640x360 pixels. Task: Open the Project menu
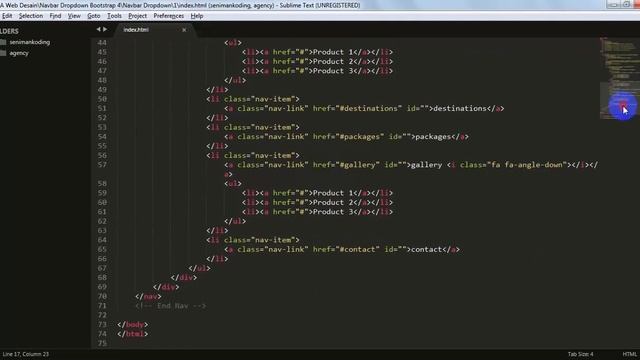pyautogui.click(x=137, y=16)
